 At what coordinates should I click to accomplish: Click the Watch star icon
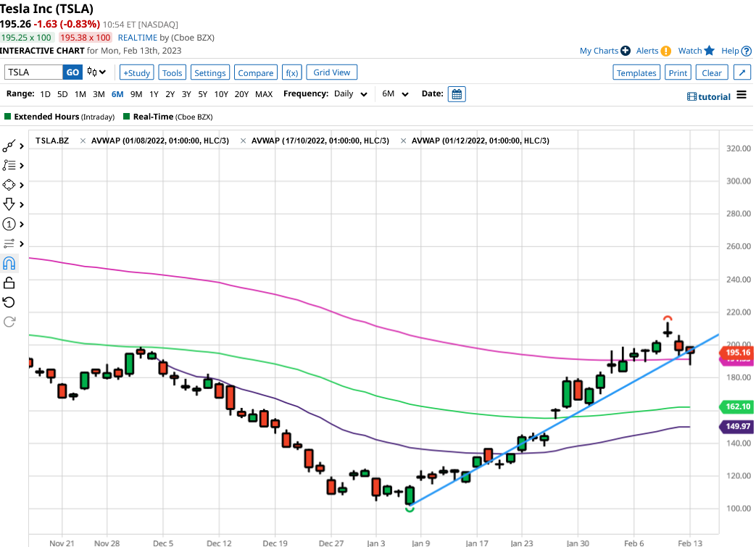[x=709, y=51]
